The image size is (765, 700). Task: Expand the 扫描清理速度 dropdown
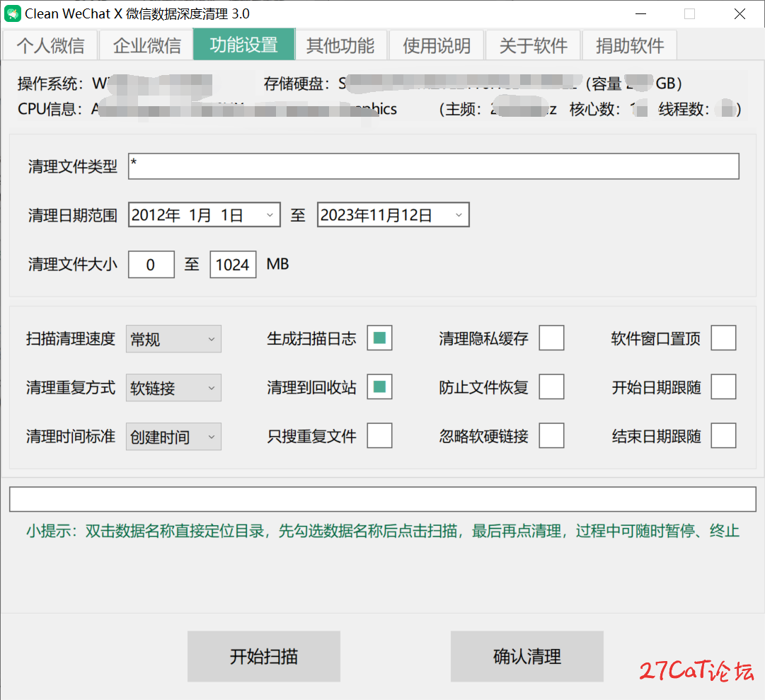pos(173,339)
